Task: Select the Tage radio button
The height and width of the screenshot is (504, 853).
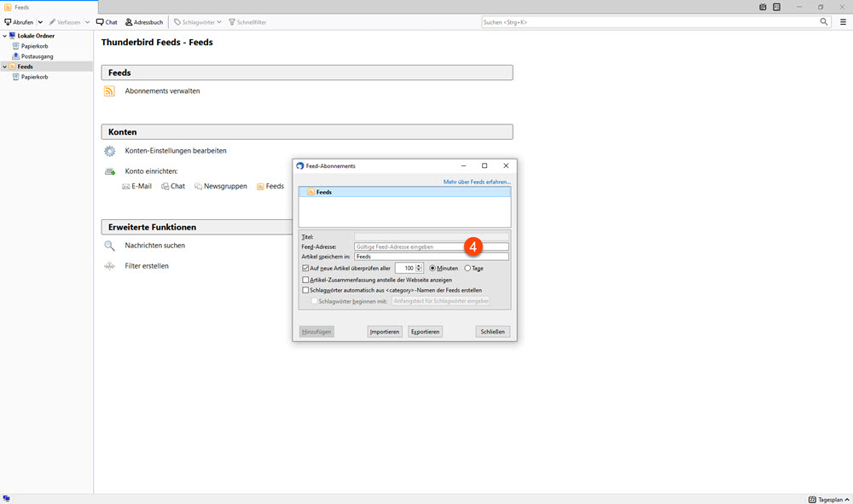Action: [467, 268]
